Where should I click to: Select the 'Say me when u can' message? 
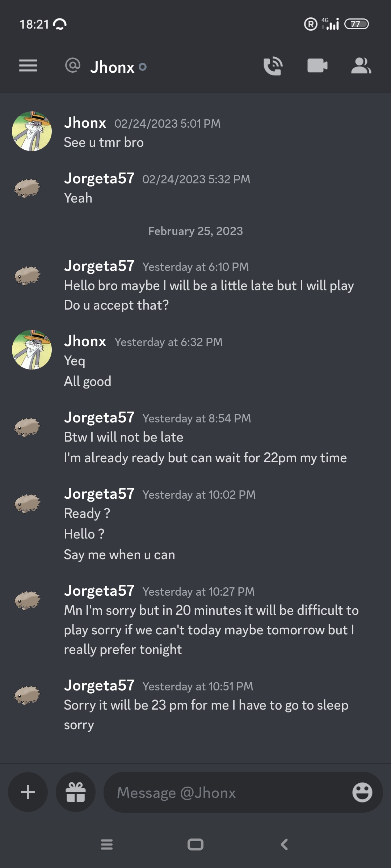[119, 554]
